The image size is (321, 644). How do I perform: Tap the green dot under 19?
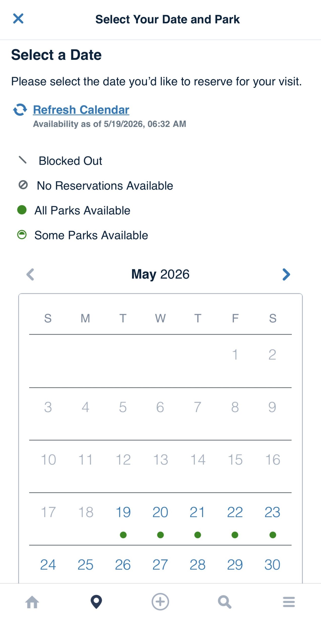pos(123,535)
